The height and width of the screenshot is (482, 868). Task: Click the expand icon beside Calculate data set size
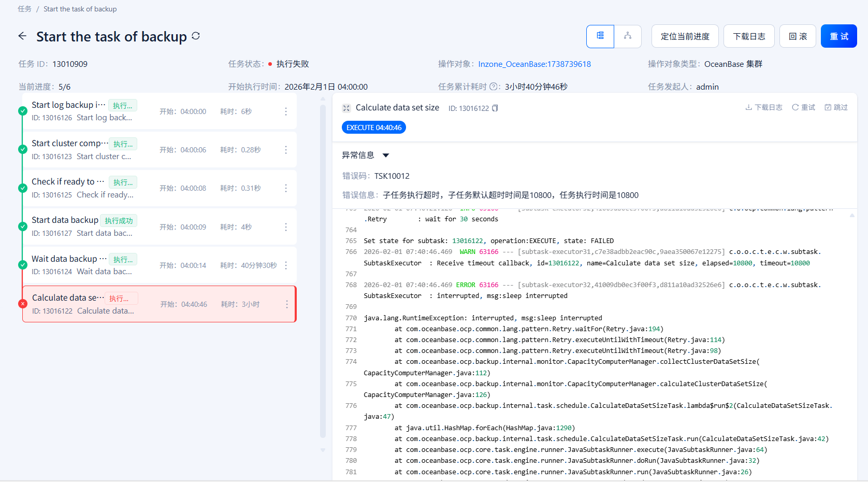pyautogui.click(x=346, y=108)
